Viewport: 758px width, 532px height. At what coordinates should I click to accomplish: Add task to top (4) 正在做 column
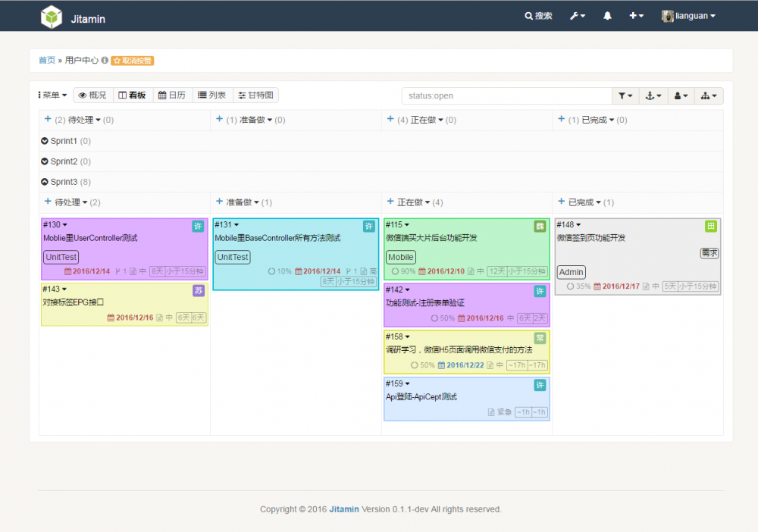click(x=390, y=119)
